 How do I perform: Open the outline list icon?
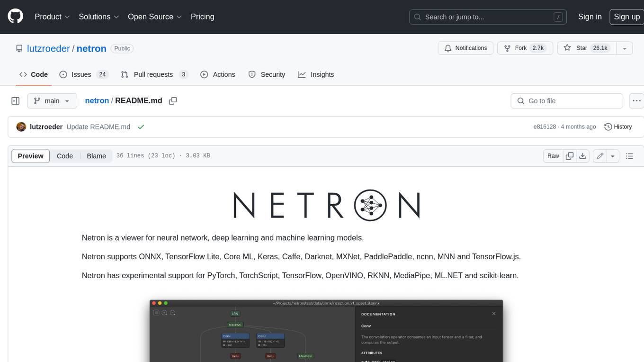click(x=629, y=156)
